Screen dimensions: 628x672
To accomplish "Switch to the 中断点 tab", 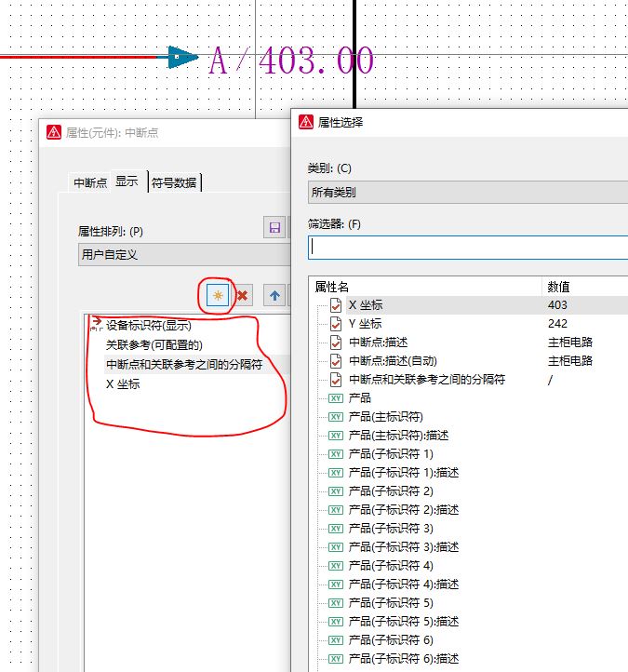I will 90,183.
